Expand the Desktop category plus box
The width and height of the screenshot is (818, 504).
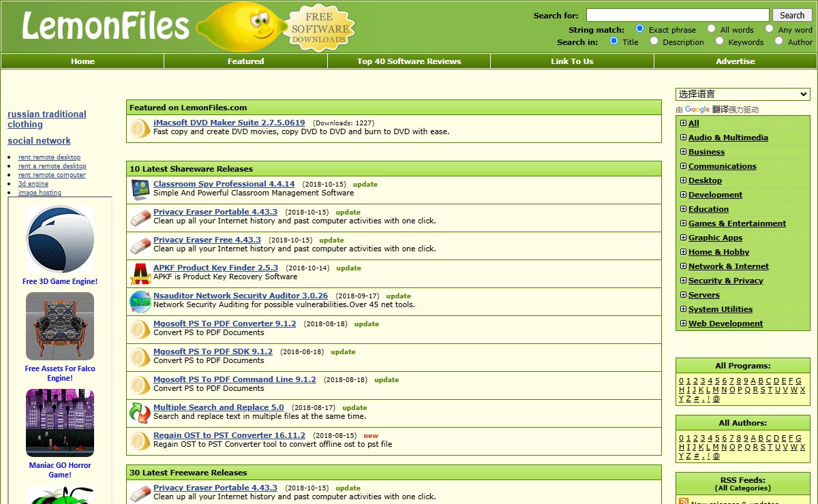pos(683,180)
